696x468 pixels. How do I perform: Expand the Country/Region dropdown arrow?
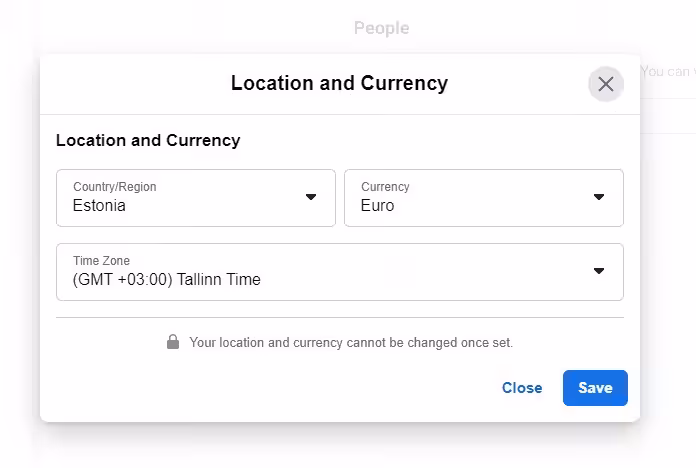pos(311,197)
